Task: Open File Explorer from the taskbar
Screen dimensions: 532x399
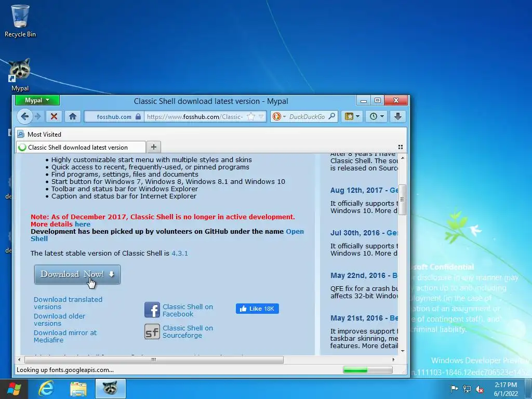Action: coord(78,389)
